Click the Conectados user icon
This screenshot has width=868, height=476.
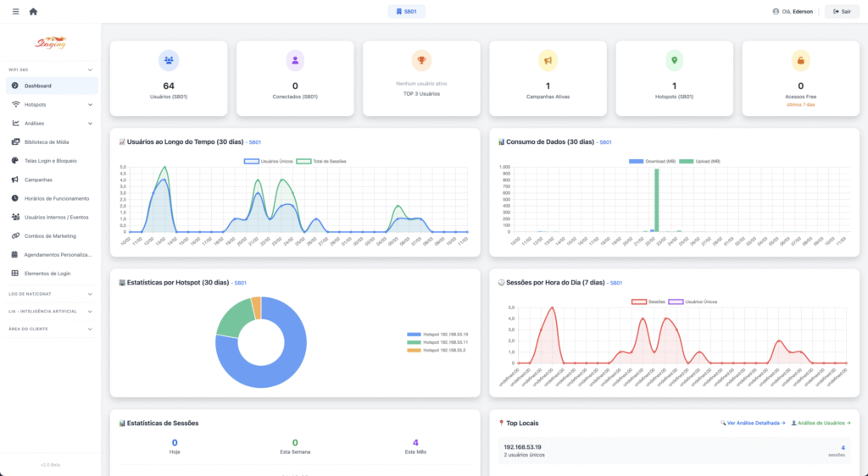(x=295, y=60)
